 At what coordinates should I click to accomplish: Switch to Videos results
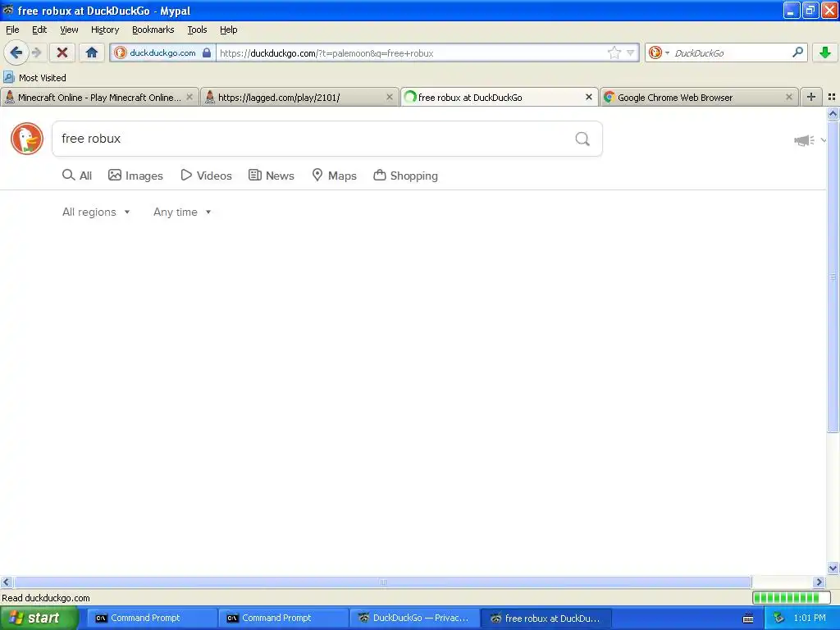point(206,176)
